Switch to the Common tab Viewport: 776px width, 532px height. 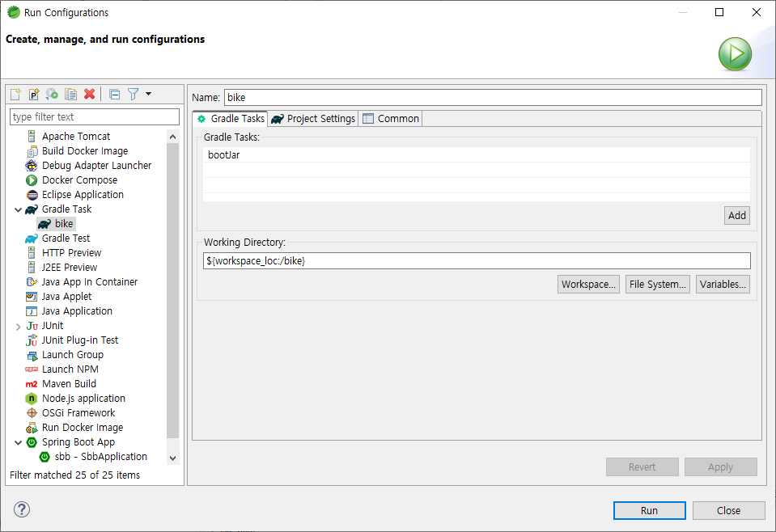391,119
